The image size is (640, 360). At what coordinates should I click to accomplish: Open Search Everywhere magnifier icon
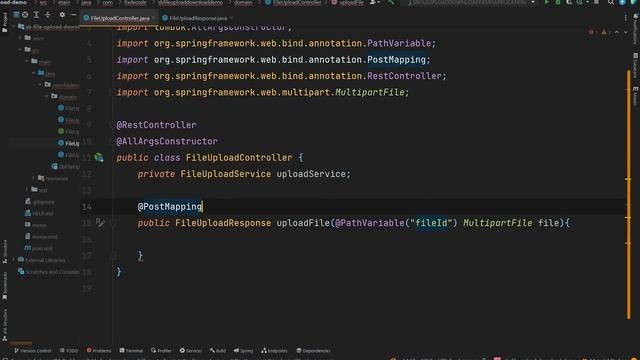pos(611,2)
